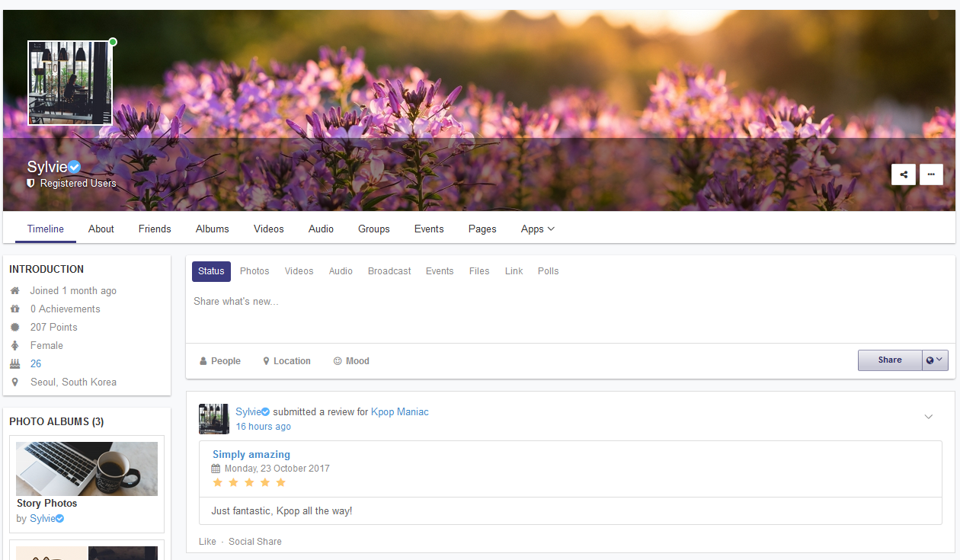960x560 pixels.
Task: Open the 'Simply amazing' review title
Action: pyautogui.click(x=251, y=455)
